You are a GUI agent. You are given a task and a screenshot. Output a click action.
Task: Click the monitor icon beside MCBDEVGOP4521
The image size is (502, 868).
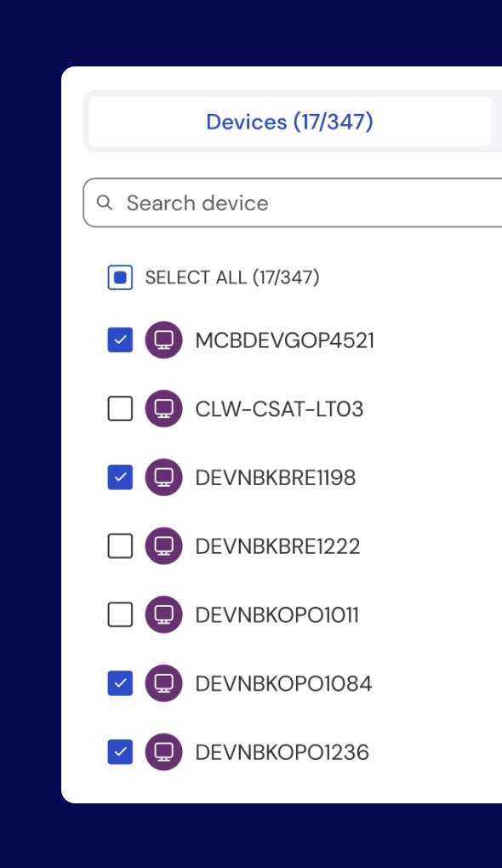click(164, 340)
